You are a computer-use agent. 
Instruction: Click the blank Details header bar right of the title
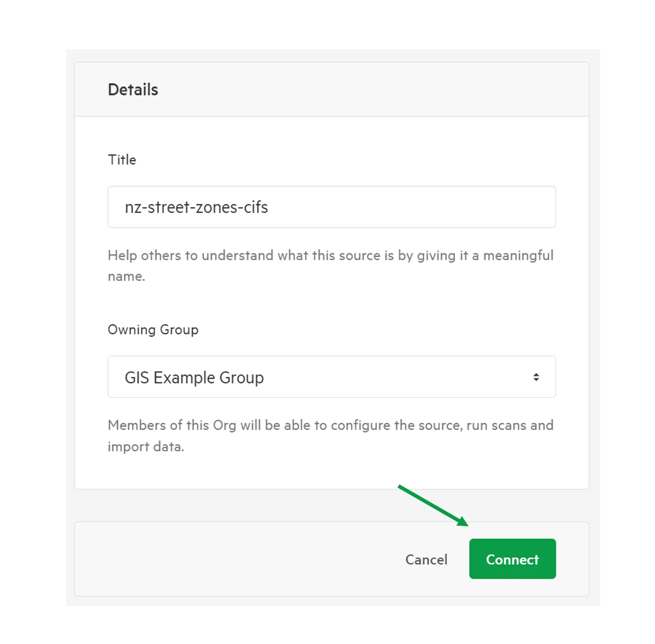tap(368, 89)
